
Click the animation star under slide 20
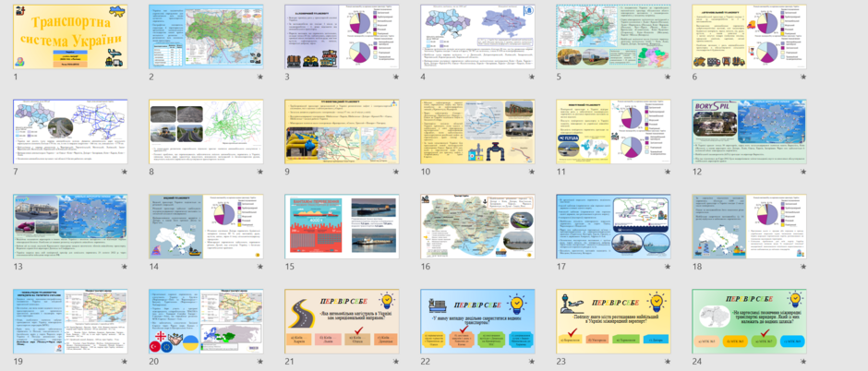(x=260, y=362)
